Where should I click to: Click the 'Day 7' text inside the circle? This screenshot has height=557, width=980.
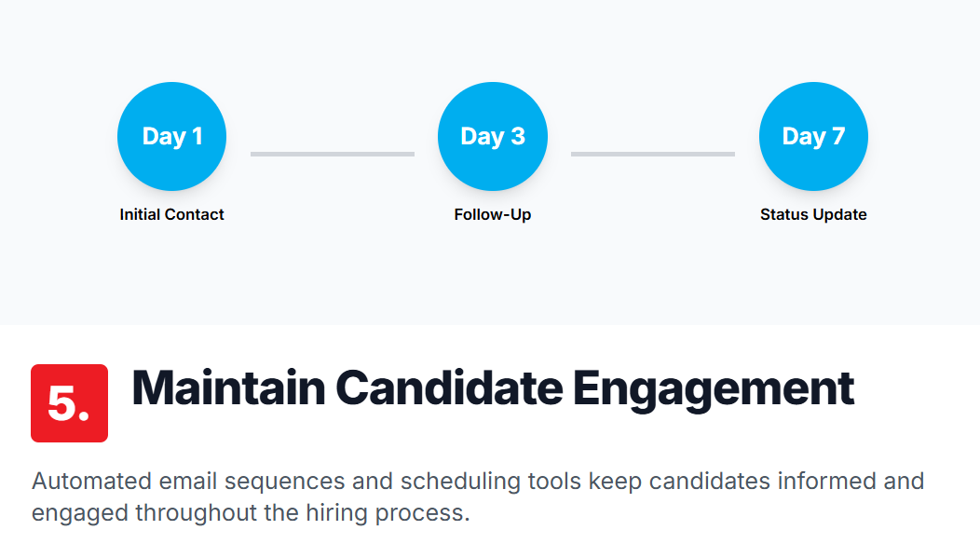pos(813,136)
